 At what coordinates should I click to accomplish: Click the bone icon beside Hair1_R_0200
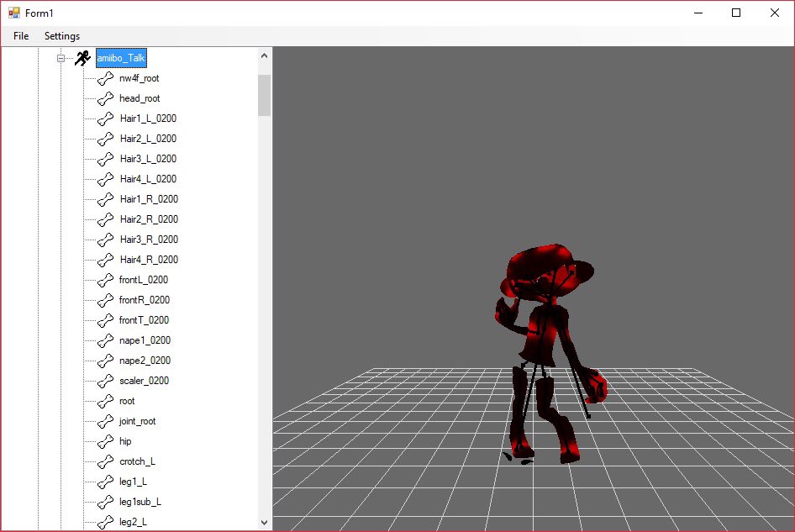pos(105,199)
